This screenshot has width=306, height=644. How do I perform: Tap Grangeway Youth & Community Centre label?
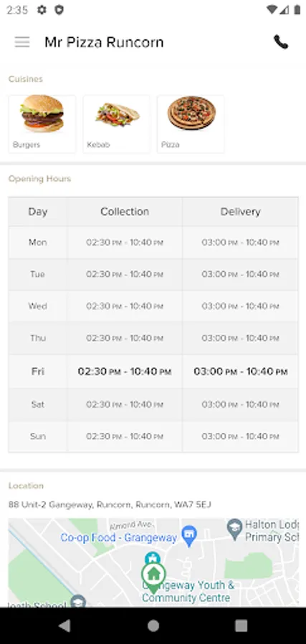[x=188, y=592]
